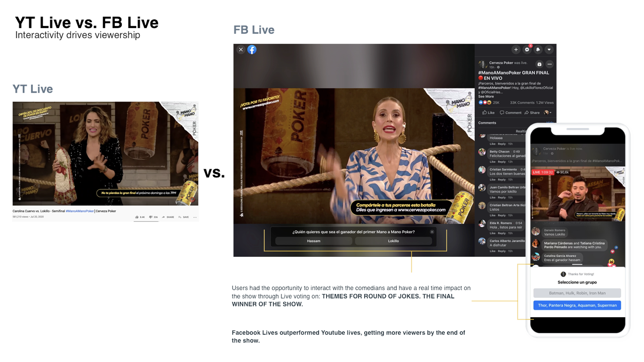Vote for Lokillo in the poll
This screenshot has width=644, height=362.
393,241
